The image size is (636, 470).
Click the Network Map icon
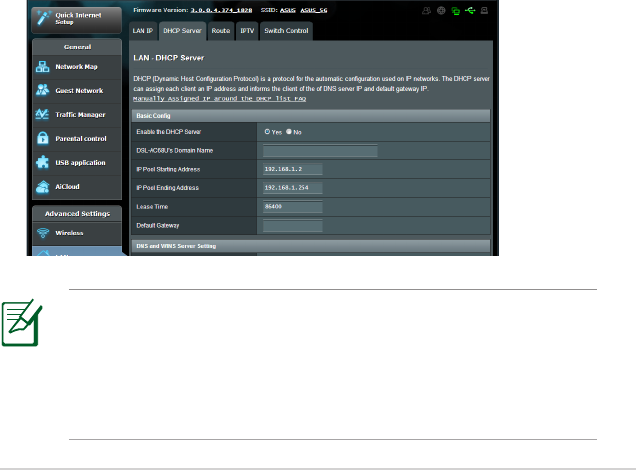click(43, 67)
